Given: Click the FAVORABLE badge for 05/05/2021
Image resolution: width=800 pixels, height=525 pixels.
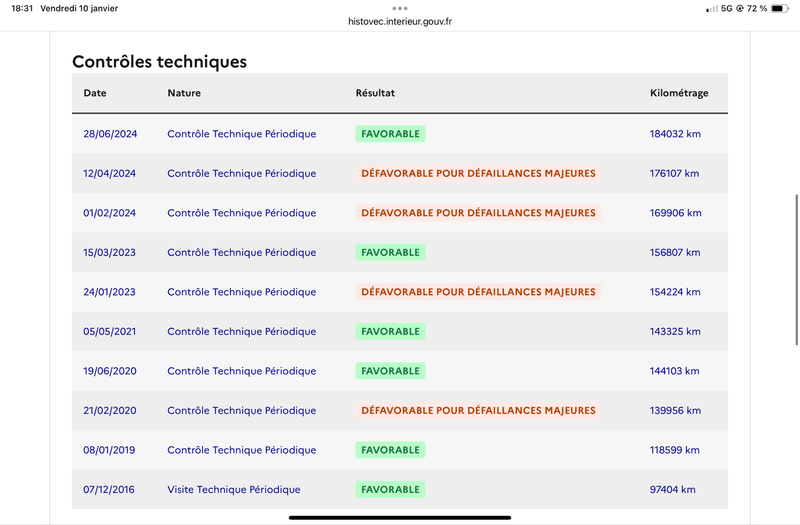Looking at the screenshot, I should pos(390,332).
